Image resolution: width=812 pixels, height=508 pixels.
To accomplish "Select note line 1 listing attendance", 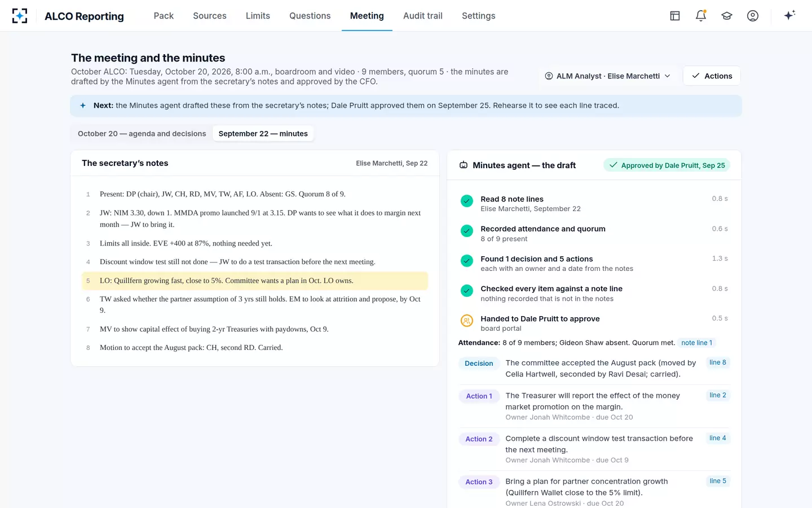I will (x=255, y=194).
